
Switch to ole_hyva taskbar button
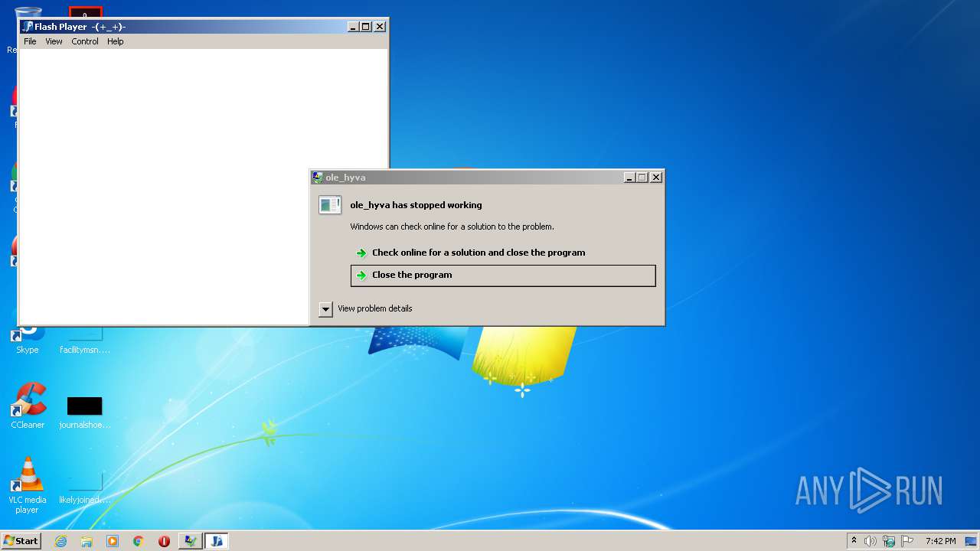click(190, 541)
